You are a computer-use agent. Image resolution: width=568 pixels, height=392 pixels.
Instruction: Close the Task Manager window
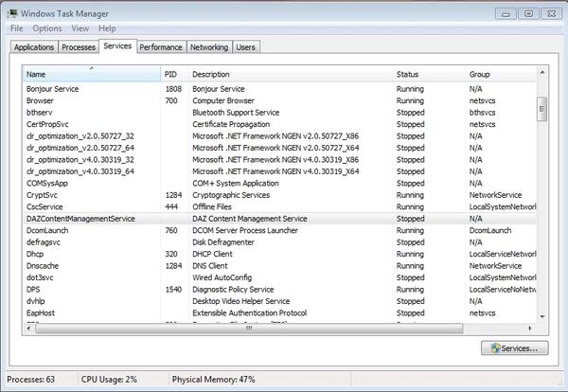tap(551, 14)
